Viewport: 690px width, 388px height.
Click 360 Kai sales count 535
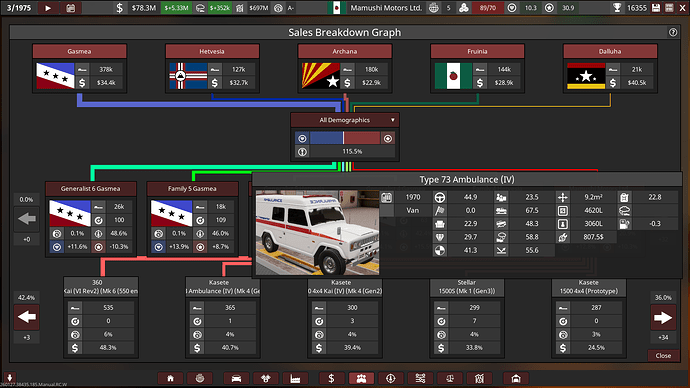[108, 307]
